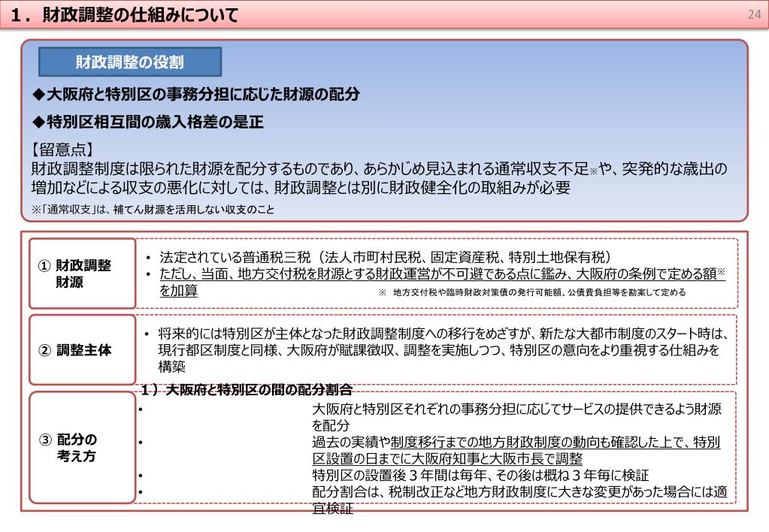The width and height of the screenshot is (769, 532).
Task: Click the bullet 大阪府と特別区それぞれの事務分担
Action: (x=517, y=417)
